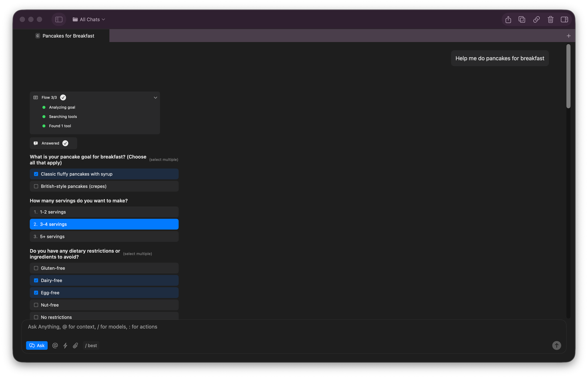Select the 1-2 servings option
The image size is (588, 378).
(104, 212)
